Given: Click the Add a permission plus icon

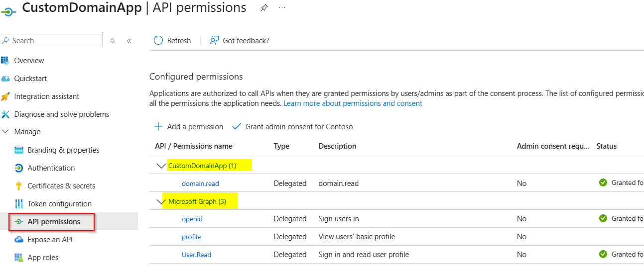Looking at the screenshot, I should pos(158,127).
